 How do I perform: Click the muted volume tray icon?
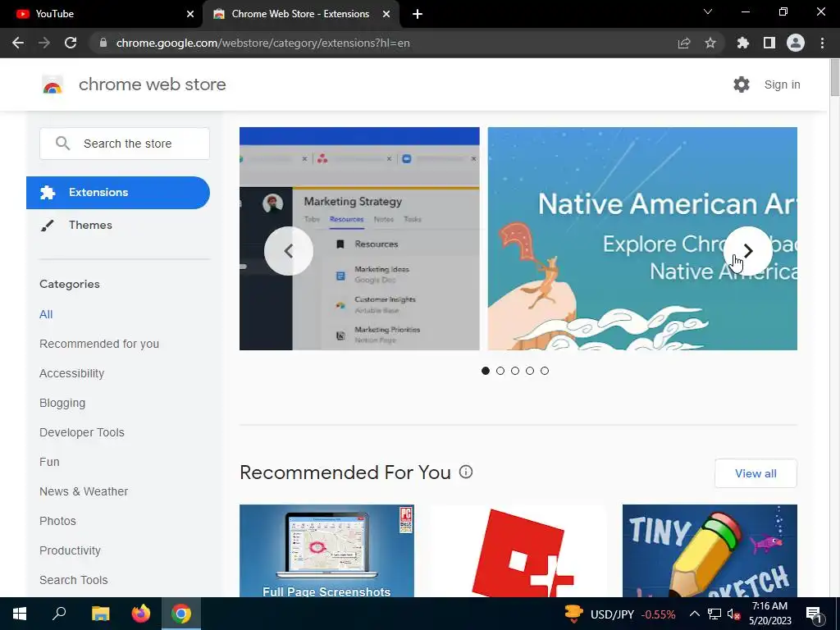coord(733,614)
